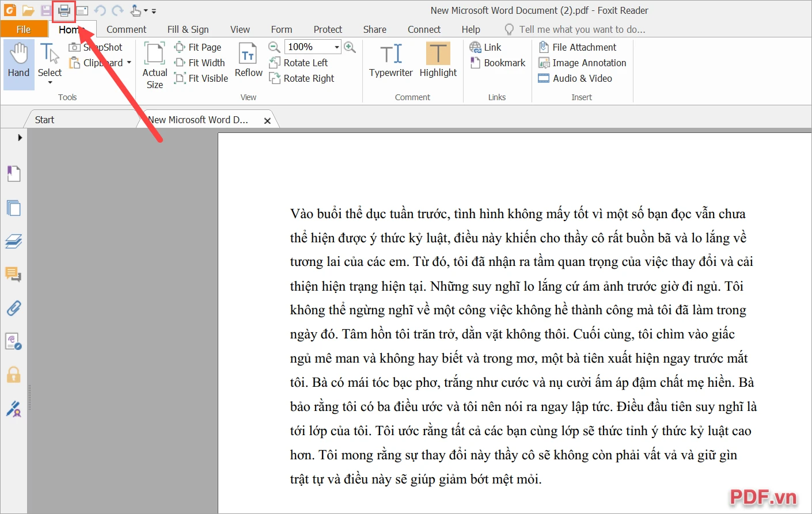Choose the Select tool
Viewport: 812px width, 514px height.
pyautogui.click(x=50, y=60)
